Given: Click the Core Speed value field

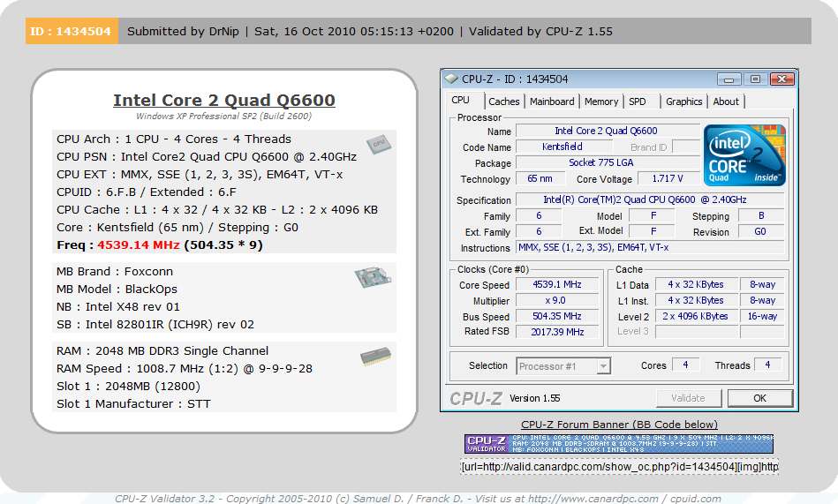Looking at the screenshot, I should point(557,285).
